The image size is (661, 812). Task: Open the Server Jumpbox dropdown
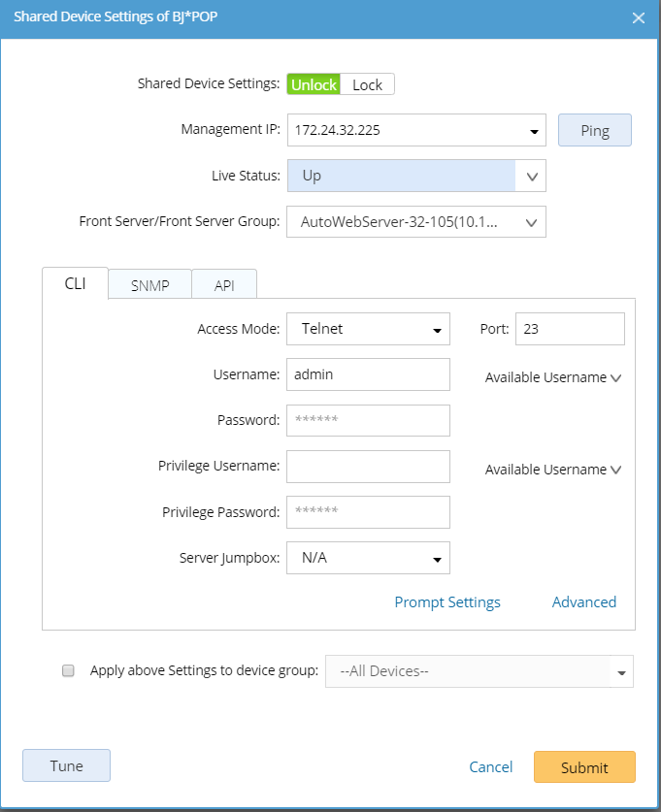437,559
